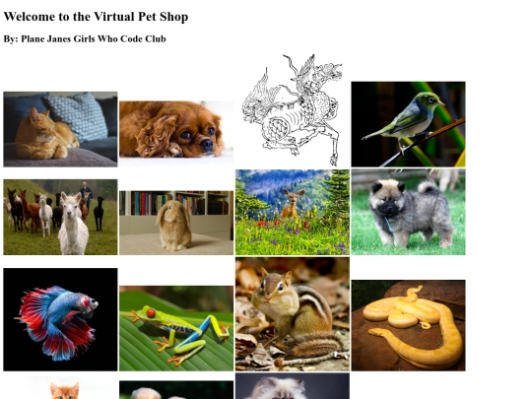Click the man standing behind the alpacas
The height and width of the screenshot is (399, 532).
point(87,194)
